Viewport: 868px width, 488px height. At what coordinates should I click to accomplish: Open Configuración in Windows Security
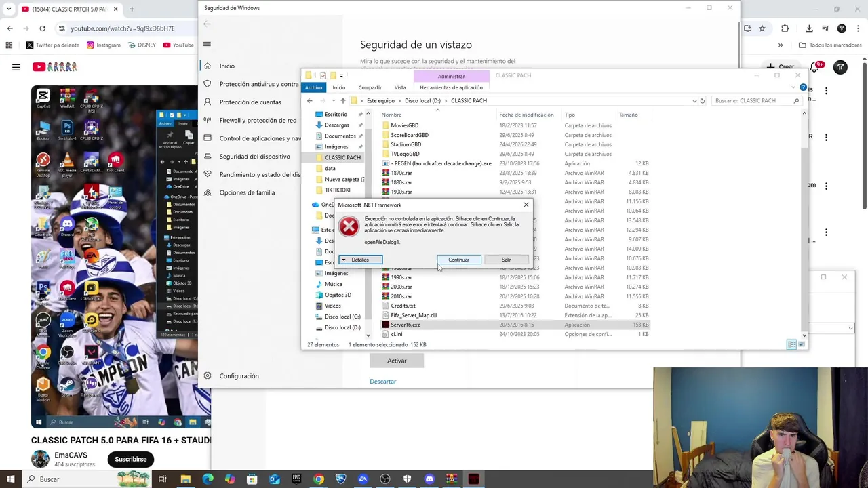click(x=239, y=376)
